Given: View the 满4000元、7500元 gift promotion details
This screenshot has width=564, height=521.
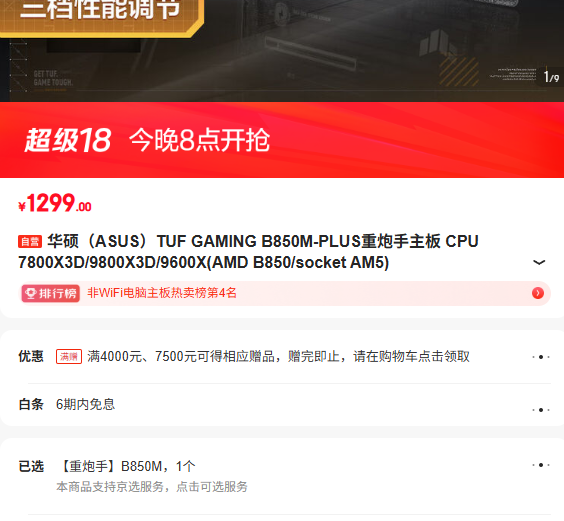Looking at the screenshot, I should click(278, 357).
